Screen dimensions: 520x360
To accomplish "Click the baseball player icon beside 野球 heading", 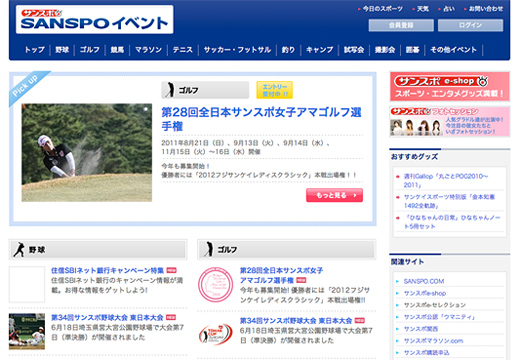I will coord(19,249).
